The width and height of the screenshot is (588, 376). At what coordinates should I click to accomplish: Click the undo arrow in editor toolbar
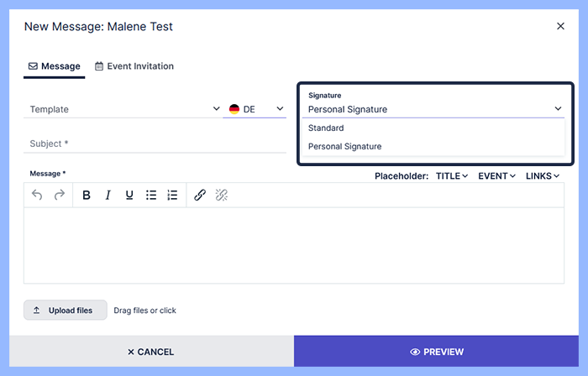pyautogui.click(x=37, y=195)
